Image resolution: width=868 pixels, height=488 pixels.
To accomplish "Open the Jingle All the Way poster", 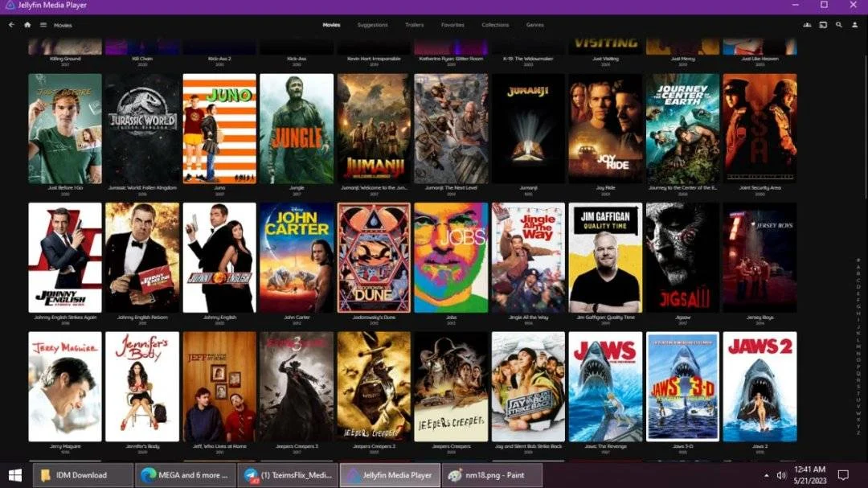I will click(x=528, y=257).
